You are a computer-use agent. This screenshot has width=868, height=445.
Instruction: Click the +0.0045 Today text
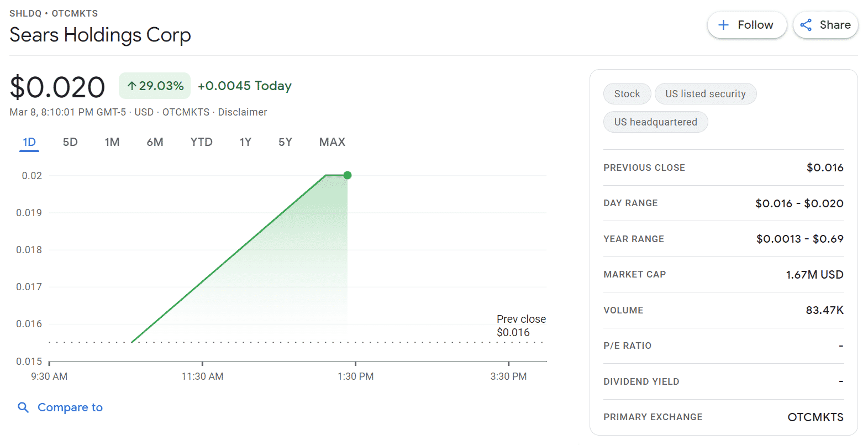pyautogui.click(x=245, y=86)
